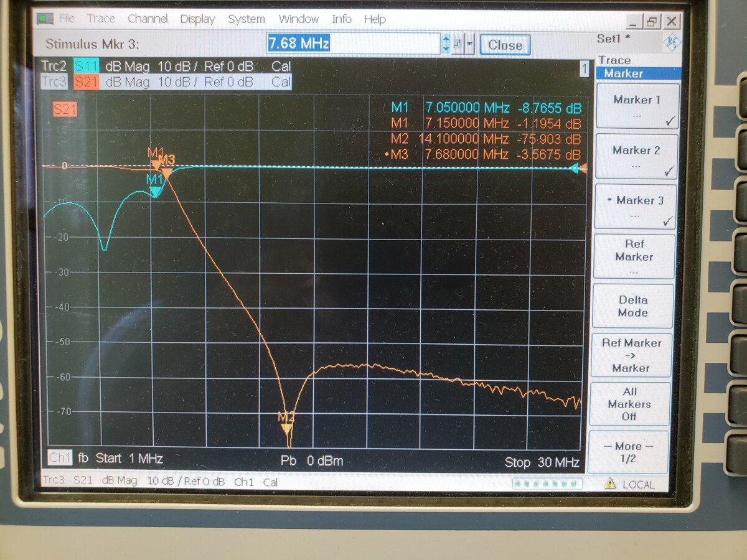Click the diagram number 1 badge

point(584,68)
